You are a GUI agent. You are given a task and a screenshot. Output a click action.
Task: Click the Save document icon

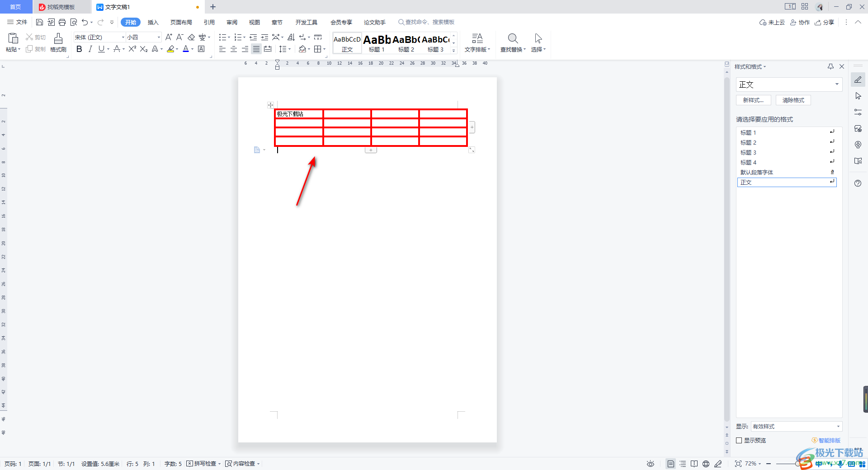click(x=39, y=22)
